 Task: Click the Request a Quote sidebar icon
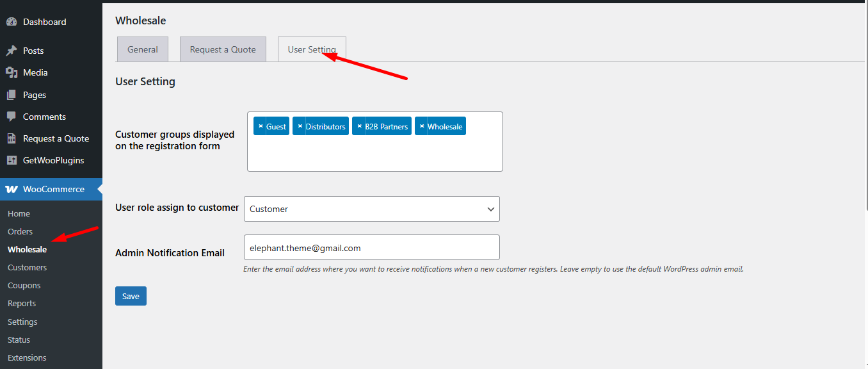pos(12,138)
